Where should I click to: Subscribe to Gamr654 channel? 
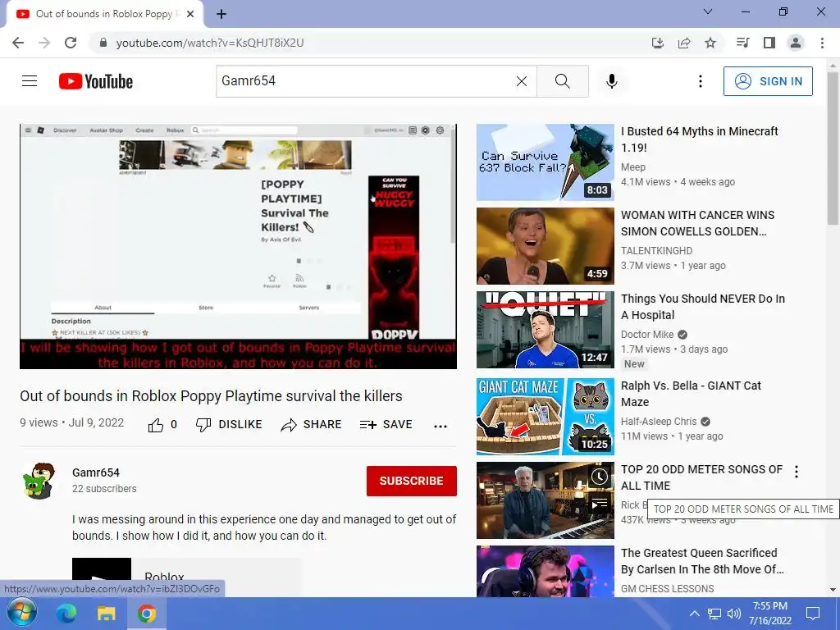412,481
